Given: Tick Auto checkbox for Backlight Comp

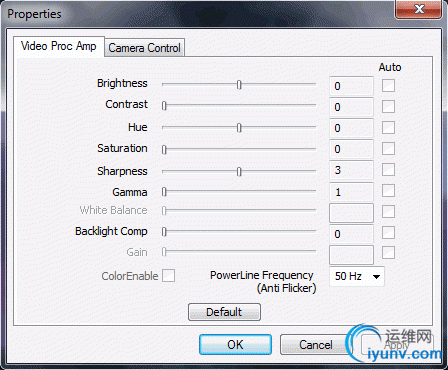Looking at the screenshot, I should pos(388,232).
